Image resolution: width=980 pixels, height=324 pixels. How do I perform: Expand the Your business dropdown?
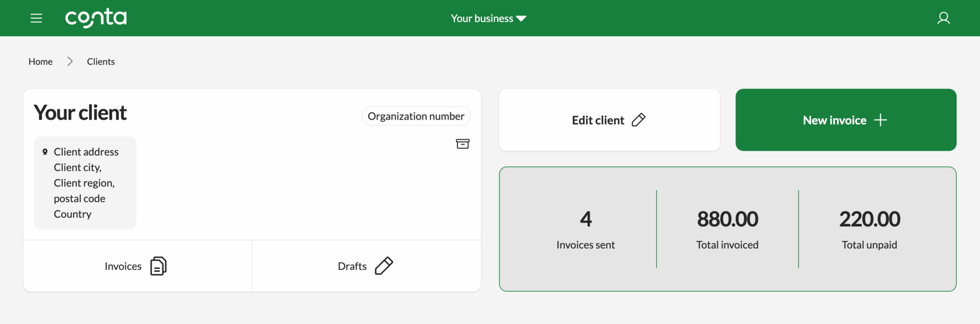(489, 18)
